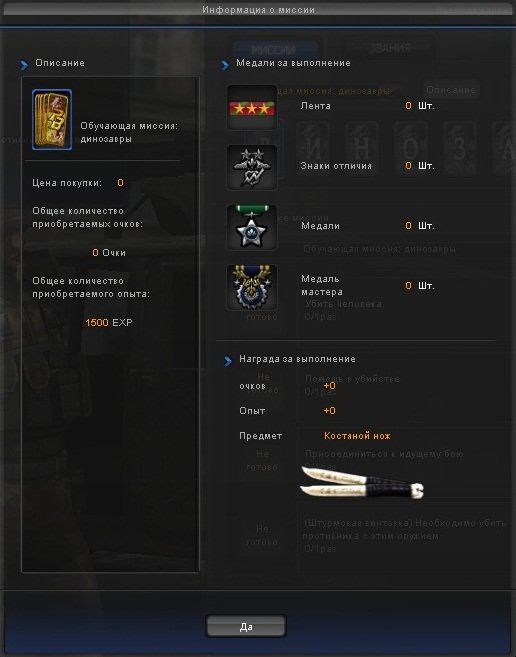This screenshot has height=657, width=516.
Task: Click the Цена покупки value
Action: tap(120, 183)
